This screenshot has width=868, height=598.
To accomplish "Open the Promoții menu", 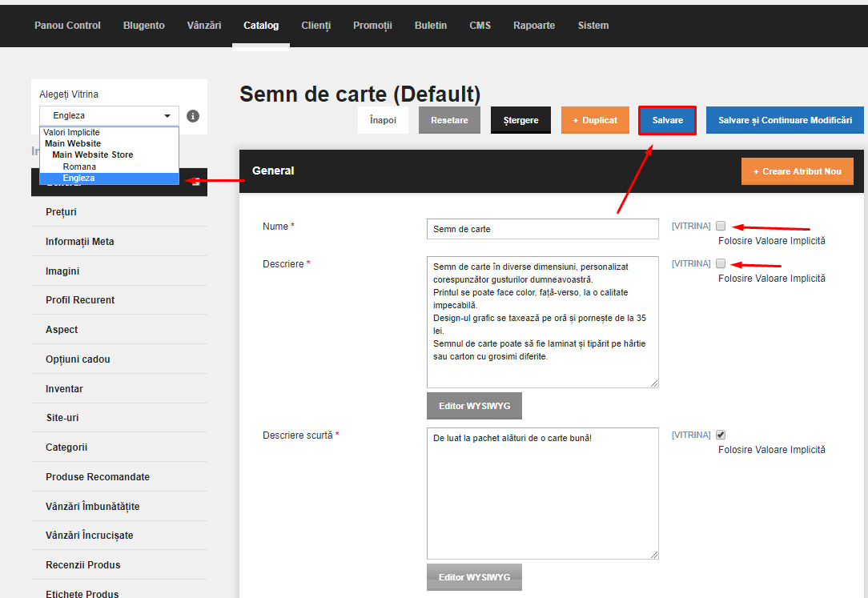I will point(372,26).
